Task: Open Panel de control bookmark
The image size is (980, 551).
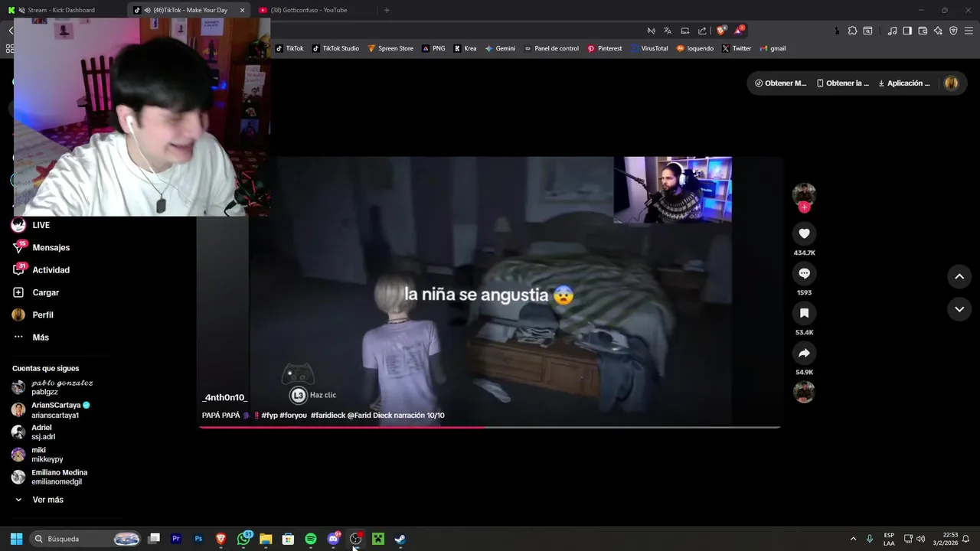Action: [x=551, y=48]
